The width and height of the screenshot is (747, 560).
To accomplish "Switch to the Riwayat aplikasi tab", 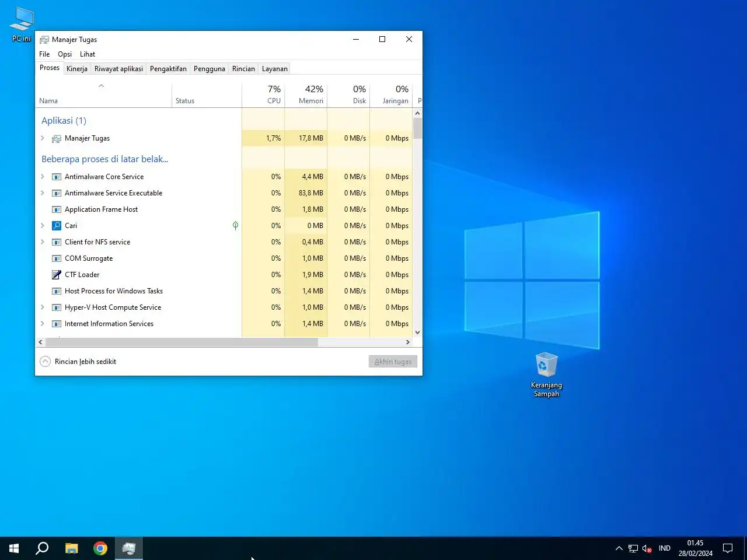I will coord(118,69).
